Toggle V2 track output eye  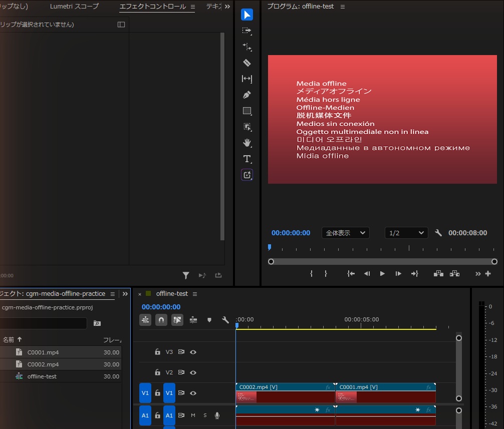pos(193,372)
